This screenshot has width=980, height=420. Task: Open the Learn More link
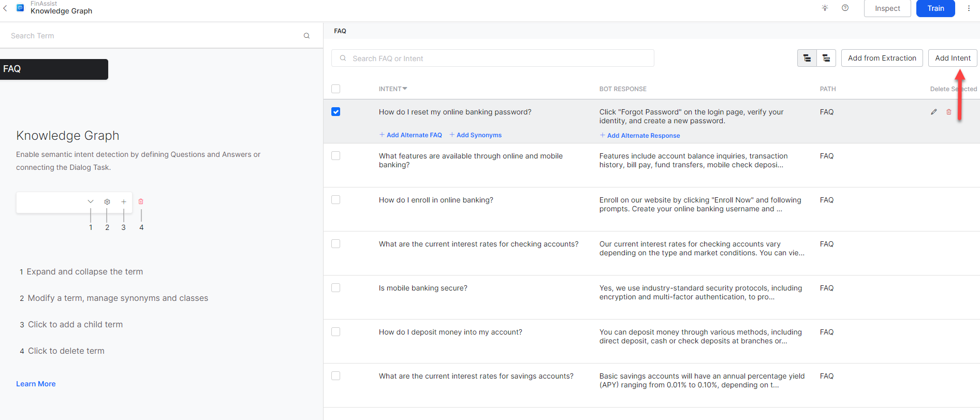[36, 384]
